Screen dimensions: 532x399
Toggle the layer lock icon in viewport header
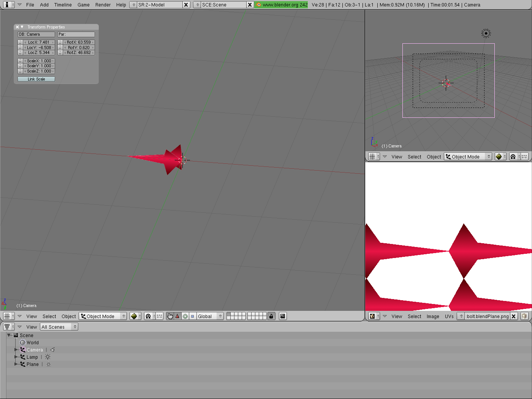click(x=271, y=316)
